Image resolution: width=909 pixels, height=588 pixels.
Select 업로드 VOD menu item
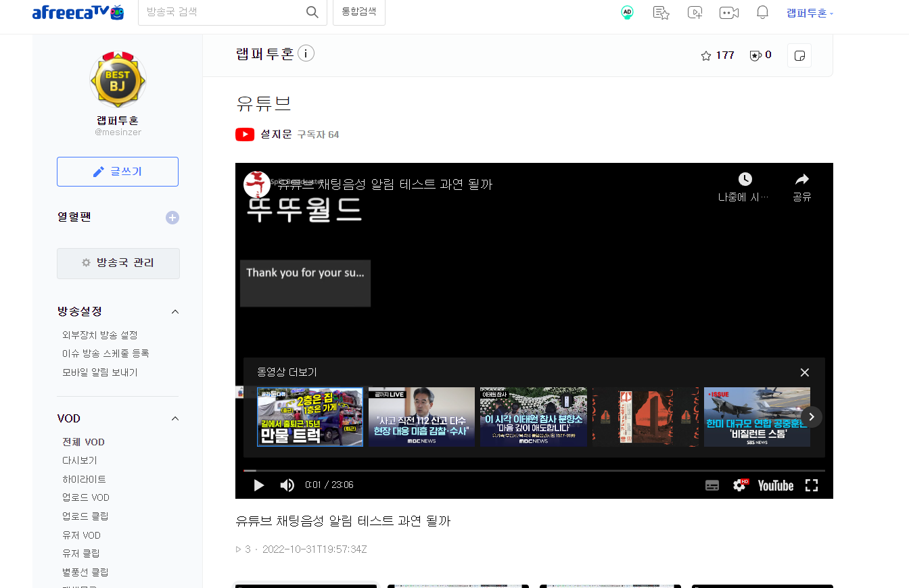point(85,497)
